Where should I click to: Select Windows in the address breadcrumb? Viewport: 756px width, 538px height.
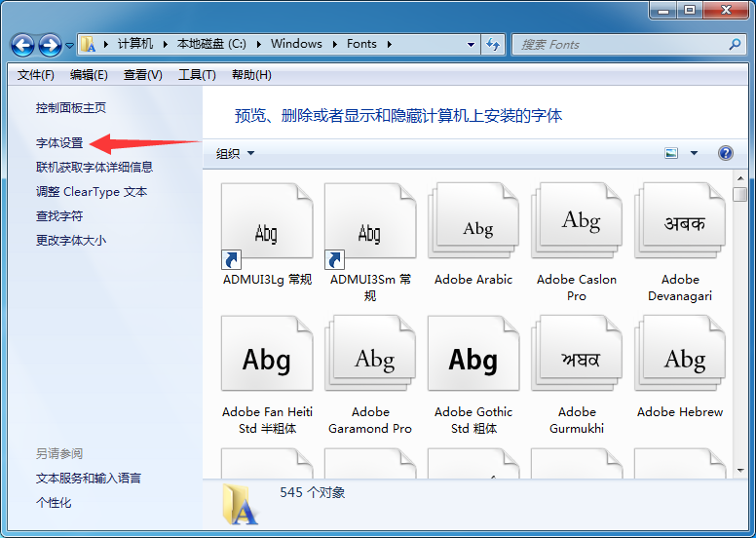click(x=296, y=44)
